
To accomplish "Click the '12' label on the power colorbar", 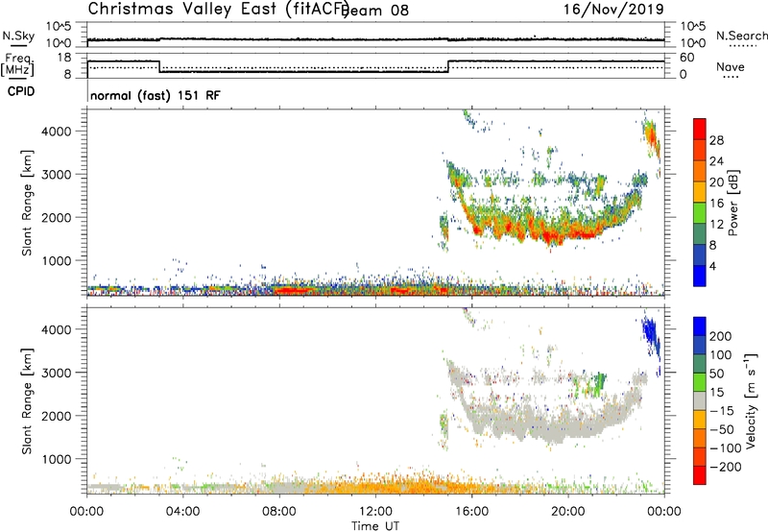I will (x=716, y=225).
